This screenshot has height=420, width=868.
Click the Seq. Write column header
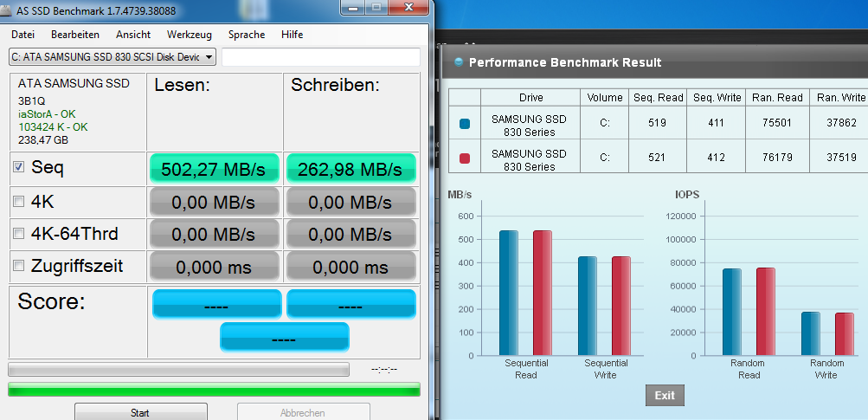tap(717, 98)
